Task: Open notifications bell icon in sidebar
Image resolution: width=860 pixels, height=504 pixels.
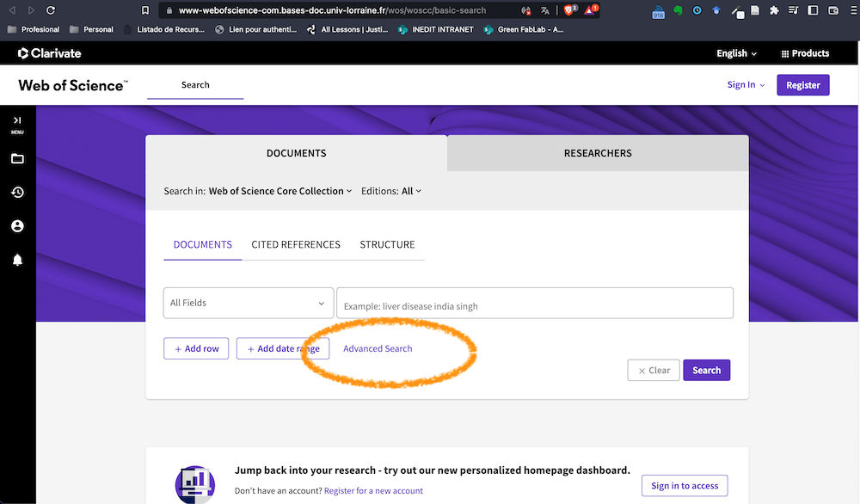Action: tap(17, 260)
